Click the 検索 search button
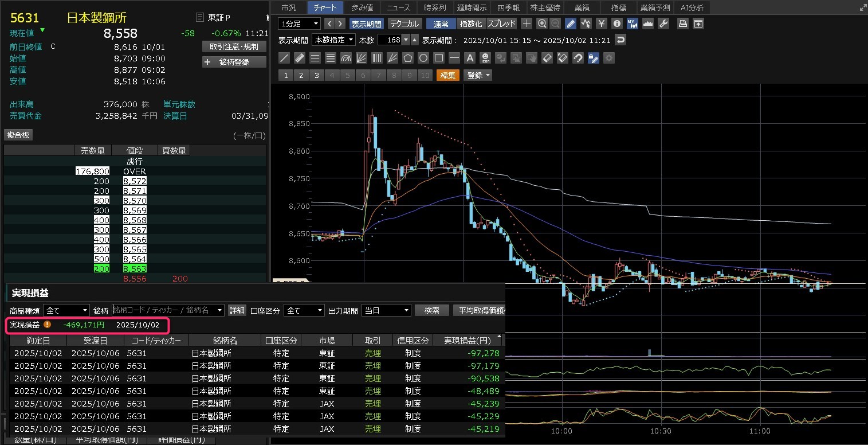 [x=431, y=310]
